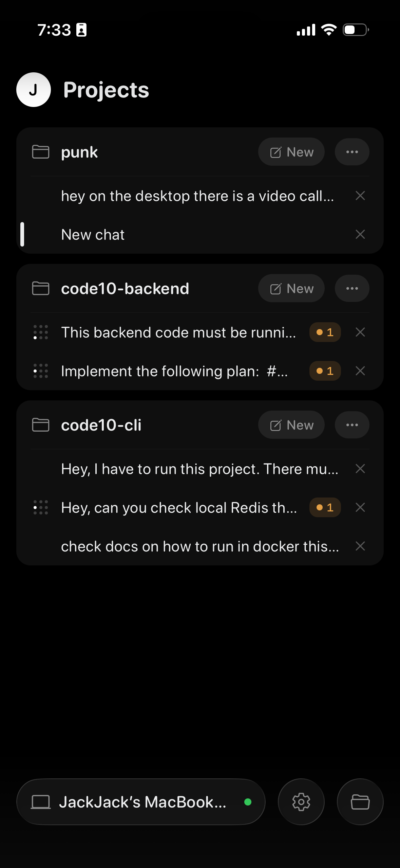Tap the notification badge on the Redis chat
This screenshot has height=868, width=400.
coord(325,507)
